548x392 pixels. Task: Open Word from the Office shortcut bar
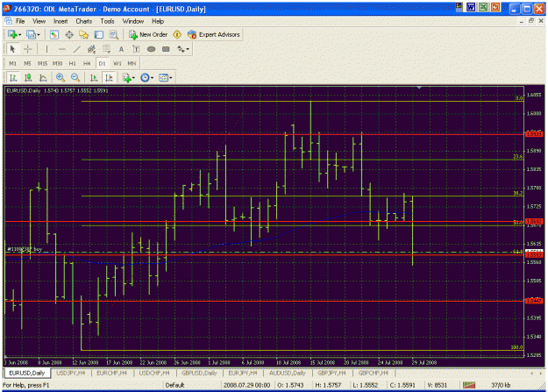[x=471, y=7]
